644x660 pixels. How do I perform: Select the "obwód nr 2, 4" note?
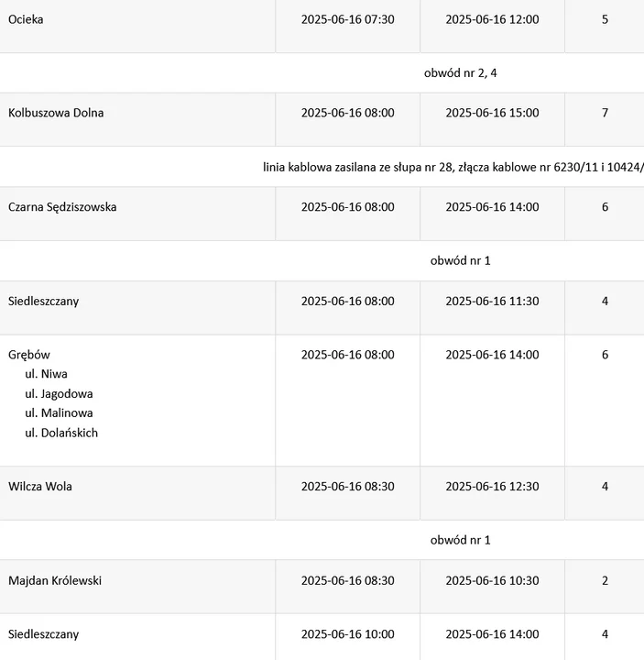(x=460, y=72)
